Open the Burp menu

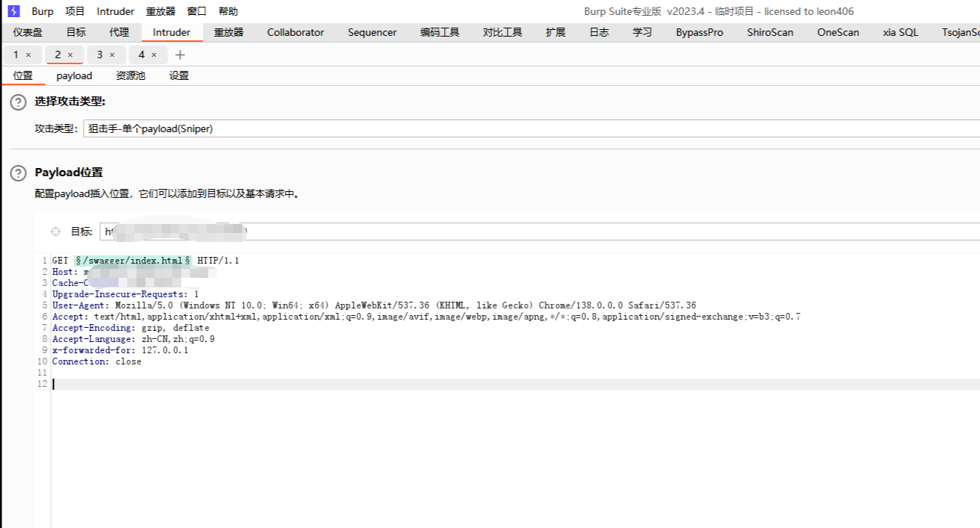pyautogui.click(x=43, y=11)
